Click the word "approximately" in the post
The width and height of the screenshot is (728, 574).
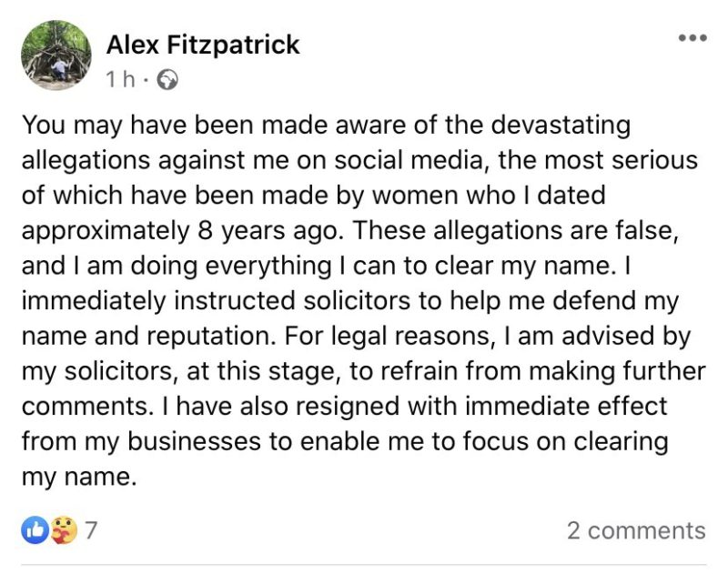coord(105,230)
